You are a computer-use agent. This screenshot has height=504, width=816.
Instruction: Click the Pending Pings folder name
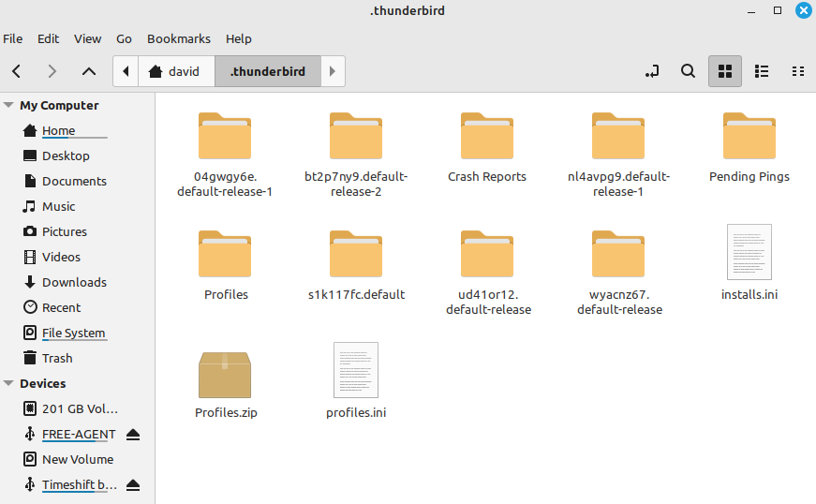[749, 177]
